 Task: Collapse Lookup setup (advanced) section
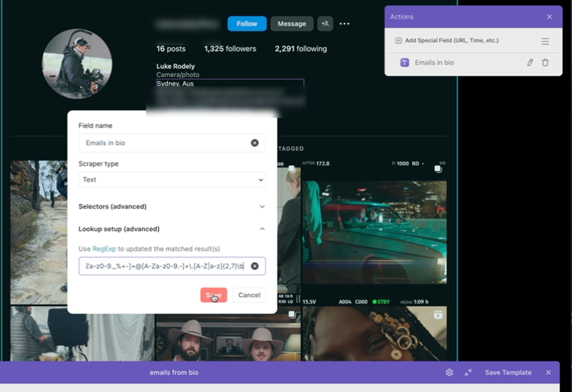click(x=172, y=229)
